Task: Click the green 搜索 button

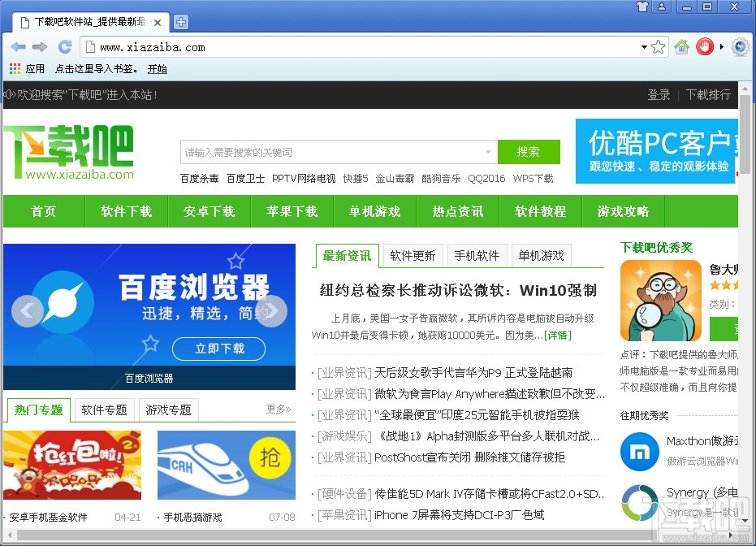Action: pyautogui.click(x=529, y=152)
